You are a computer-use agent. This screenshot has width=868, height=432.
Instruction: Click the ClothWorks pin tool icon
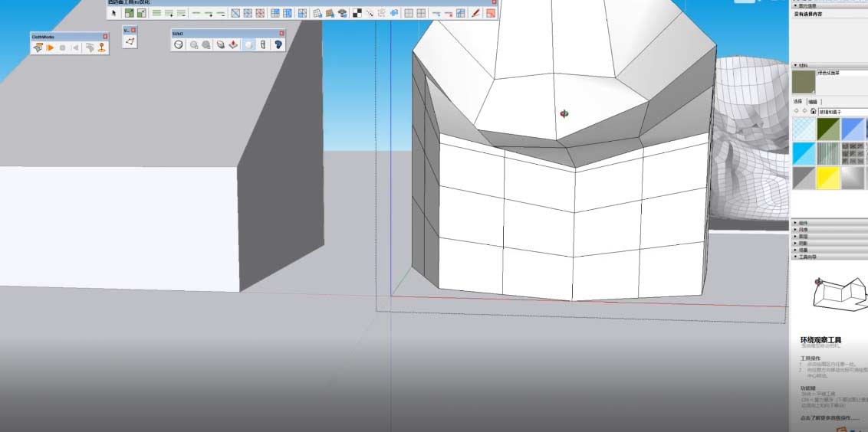coord(101,47)
